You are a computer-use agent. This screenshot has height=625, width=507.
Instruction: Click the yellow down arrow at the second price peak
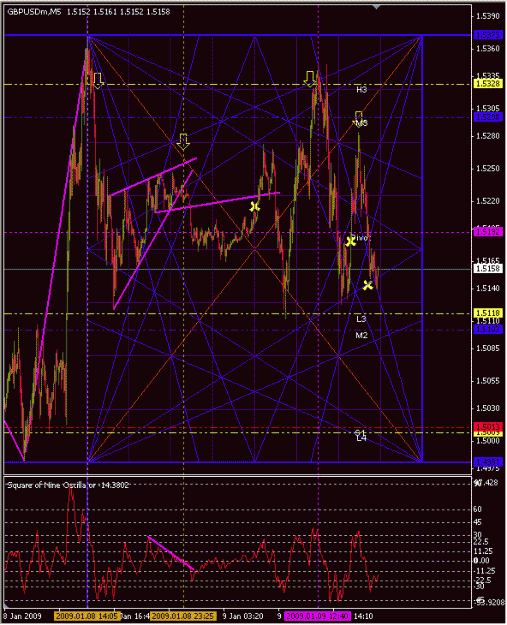tap(310, 79)
